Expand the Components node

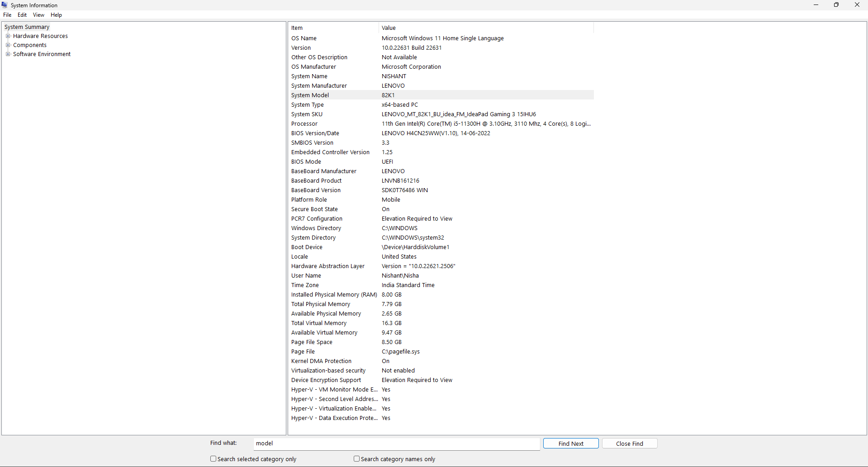click(x=8, y=45)
